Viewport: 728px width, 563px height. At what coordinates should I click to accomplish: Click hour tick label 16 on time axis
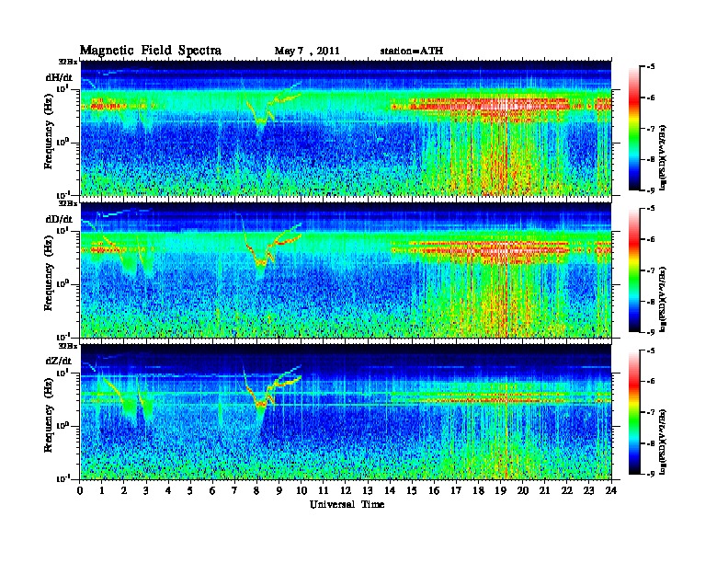tap(434, 490)
